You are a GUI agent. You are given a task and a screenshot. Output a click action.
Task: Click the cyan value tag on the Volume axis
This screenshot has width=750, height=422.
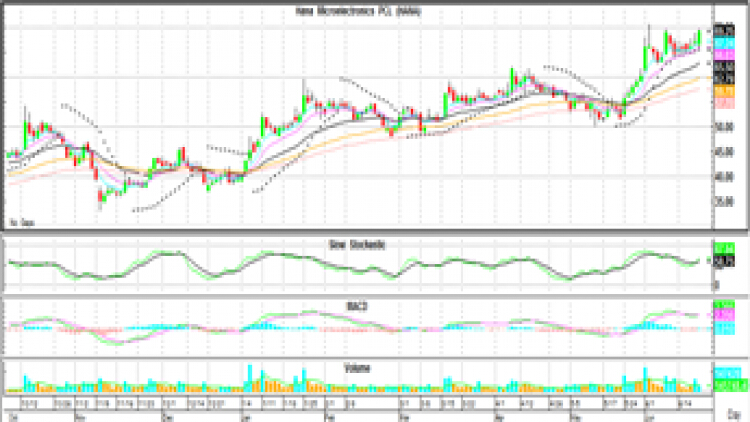click(727, 373)
